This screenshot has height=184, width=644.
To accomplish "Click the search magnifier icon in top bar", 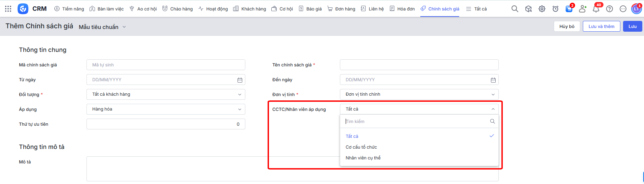I will (515, 9).
